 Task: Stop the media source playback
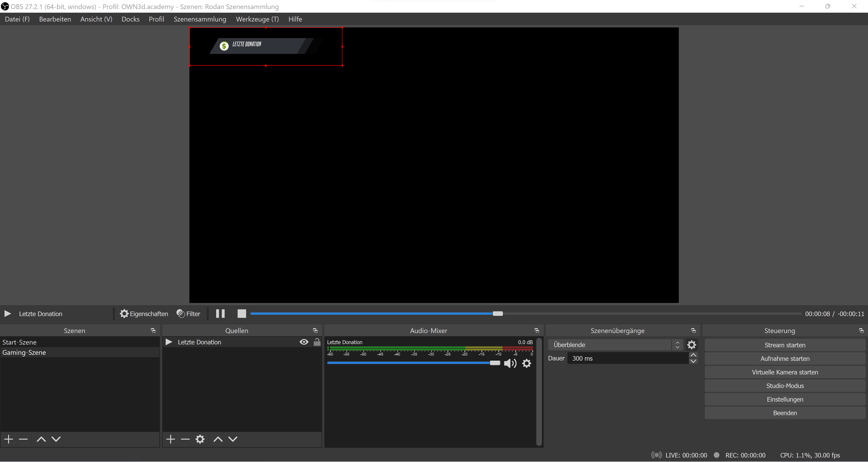(x=242, y=314)
